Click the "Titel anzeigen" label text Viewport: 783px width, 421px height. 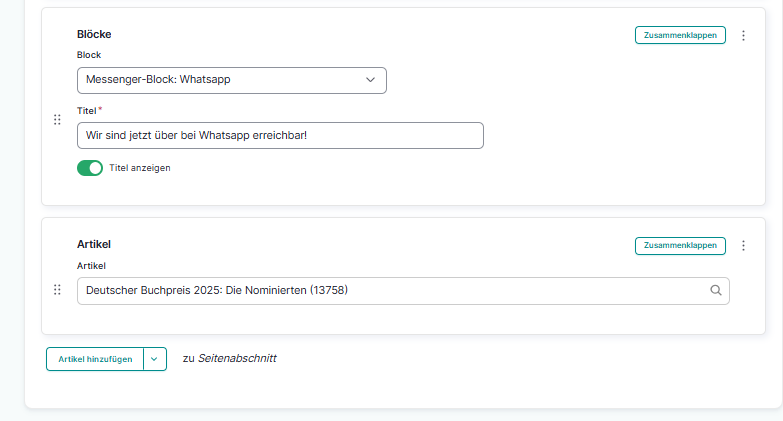tap(140, 168)
